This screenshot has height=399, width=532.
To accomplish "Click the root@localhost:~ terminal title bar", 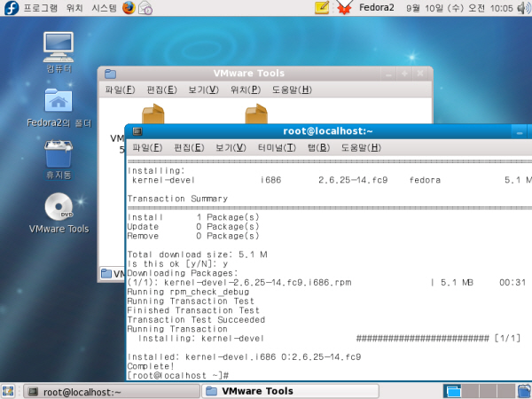I will (x=327, y=131).
